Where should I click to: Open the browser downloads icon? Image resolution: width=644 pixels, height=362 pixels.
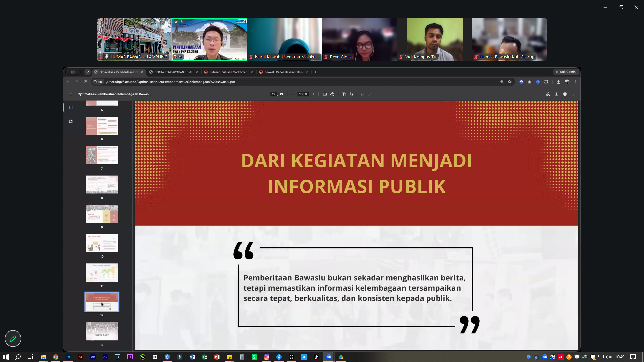pyautogui.click(x=558, y=82)
